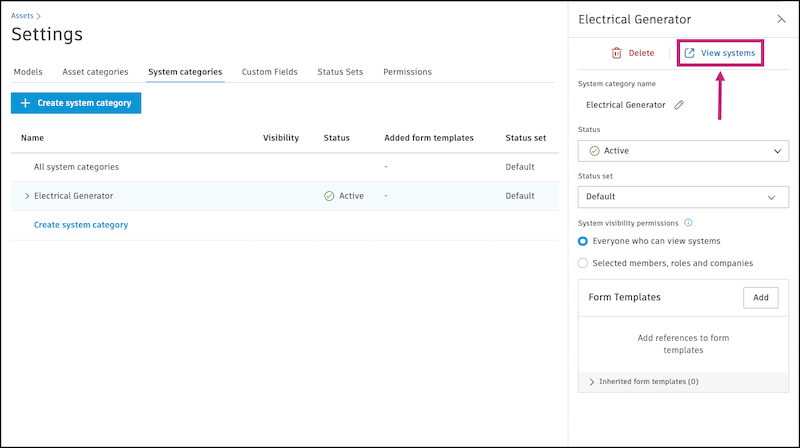Click the info icon beside visibility permissions

click(688, 223)
